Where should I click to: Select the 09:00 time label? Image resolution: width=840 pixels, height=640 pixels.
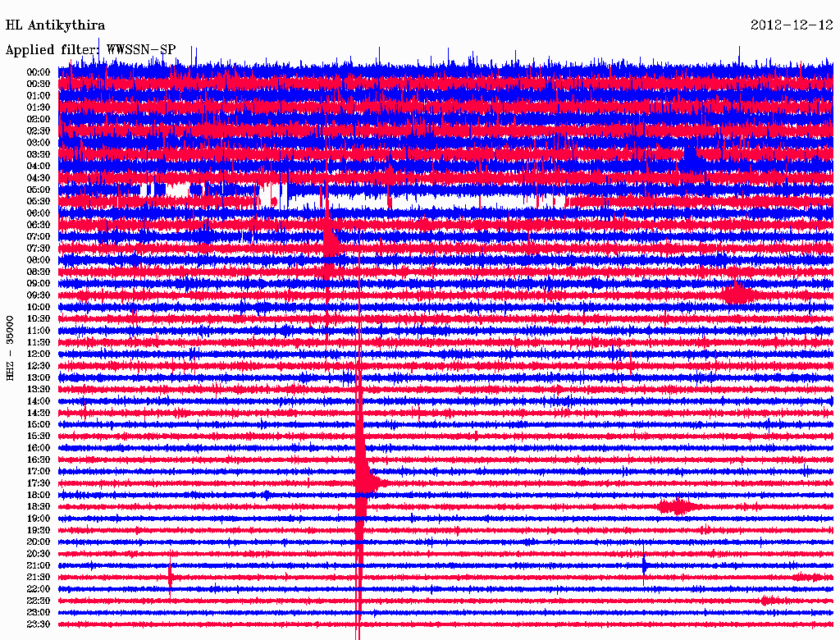[39, 284]
